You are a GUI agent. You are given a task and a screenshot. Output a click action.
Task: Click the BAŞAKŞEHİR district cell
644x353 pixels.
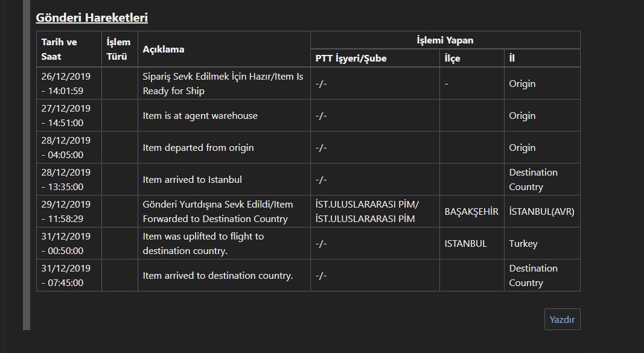coord(472,211)
